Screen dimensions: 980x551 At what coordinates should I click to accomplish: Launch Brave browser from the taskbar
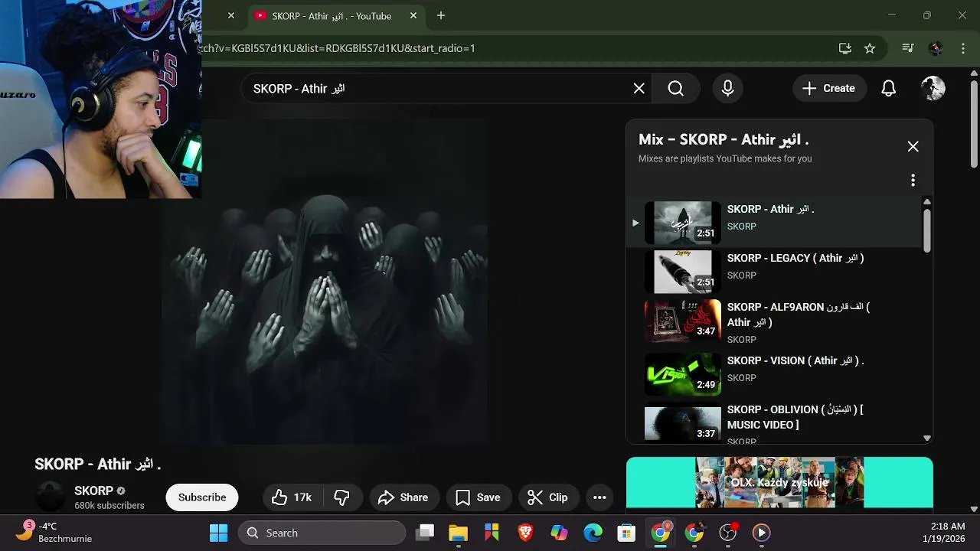[525, 533]
